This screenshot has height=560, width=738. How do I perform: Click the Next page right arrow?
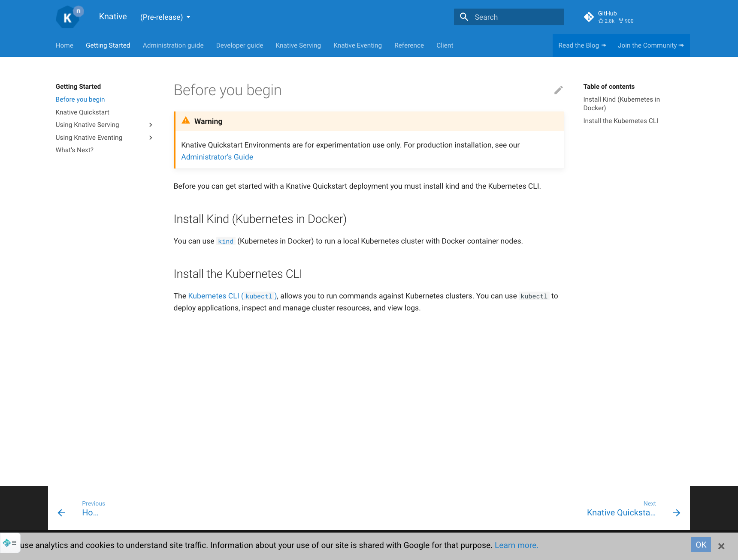point(677,513)
